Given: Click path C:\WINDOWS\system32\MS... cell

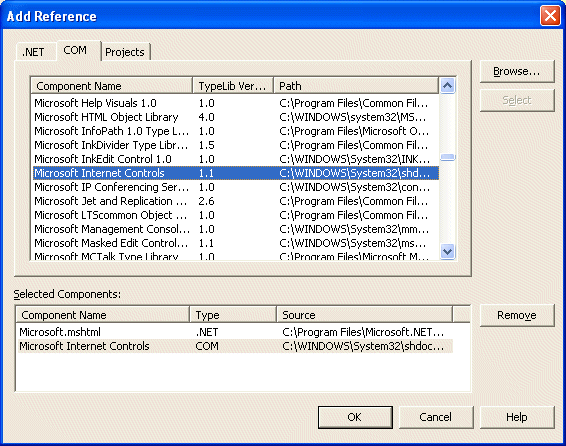Looking at the screenshot, I should pos(353,117).
